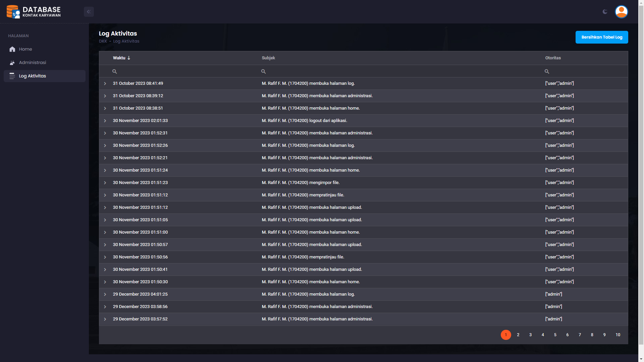Open Administrasi page in sidebar

coord(45,63)
